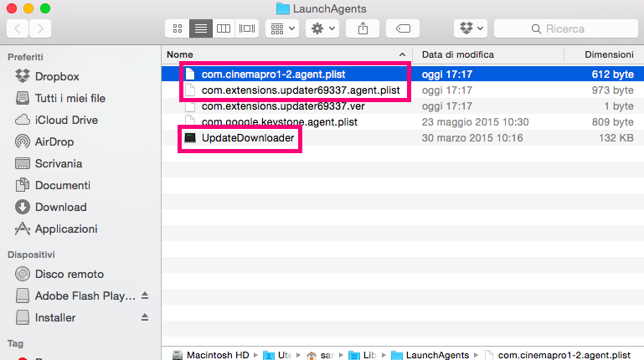Switch to list view in toolbar
The image size is (644, 360).
coord(200,28)
